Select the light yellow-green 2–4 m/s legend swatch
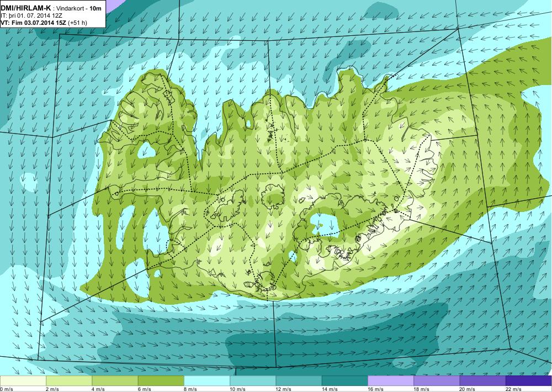The height and width of the screenshot is (392, 552). coord(69,381)
